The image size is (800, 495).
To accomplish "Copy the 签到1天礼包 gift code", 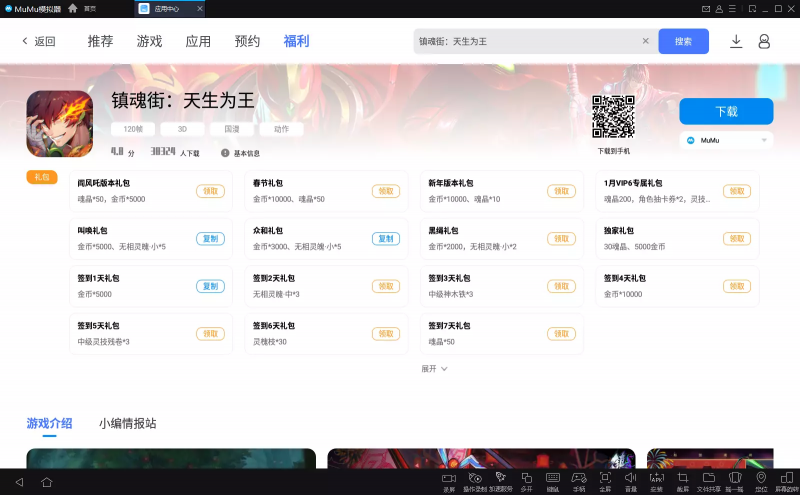I will 211,286.
